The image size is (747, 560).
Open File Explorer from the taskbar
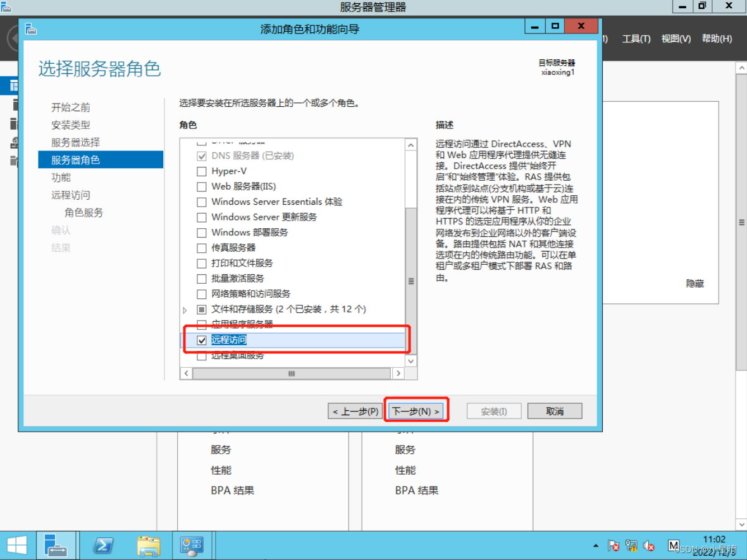pos(149,545)
